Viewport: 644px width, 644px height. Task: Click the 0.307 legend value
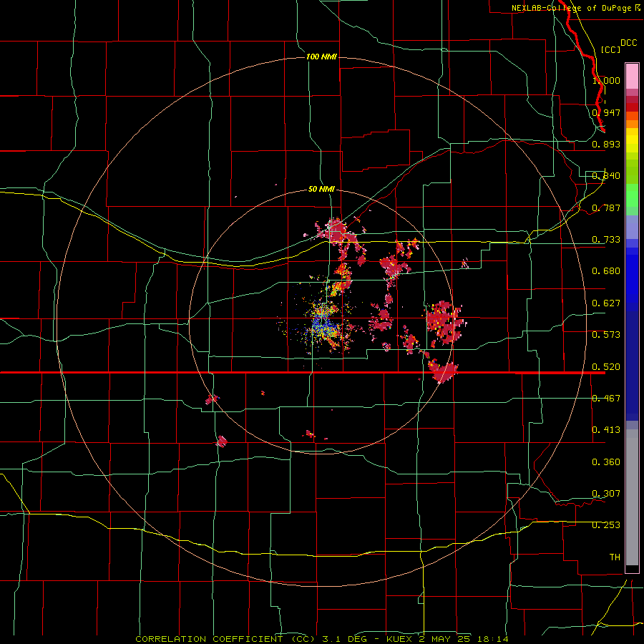[606, 494]
